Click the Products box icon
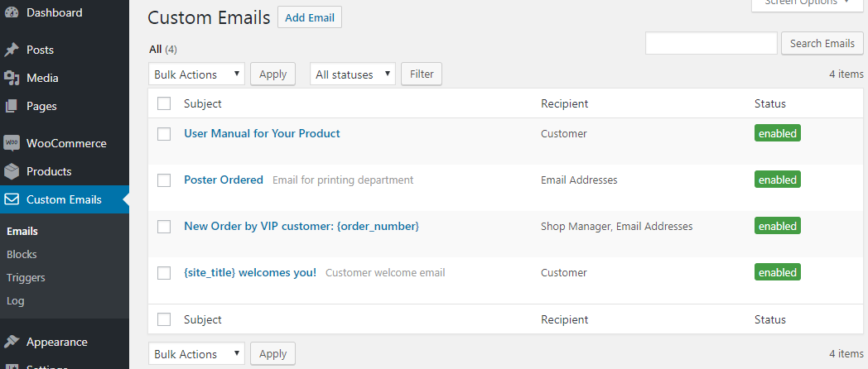 (x=12, y=171)
